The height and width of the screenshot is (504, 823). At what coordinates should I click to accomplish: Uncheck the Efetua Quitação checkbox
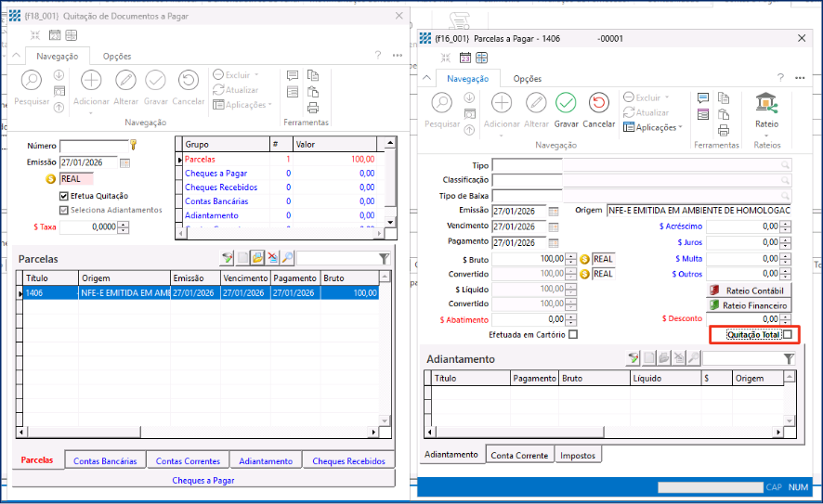pos(64,196)
